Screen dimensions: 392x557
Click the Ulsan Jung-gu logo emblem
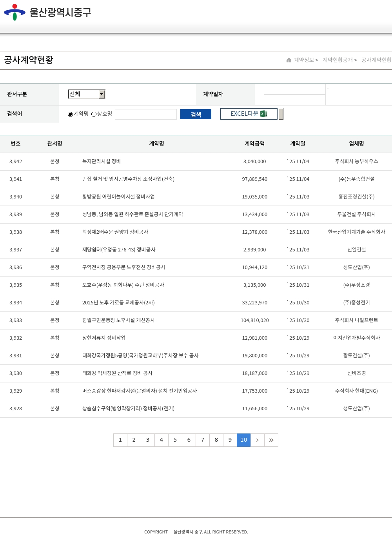pos(15,12)
